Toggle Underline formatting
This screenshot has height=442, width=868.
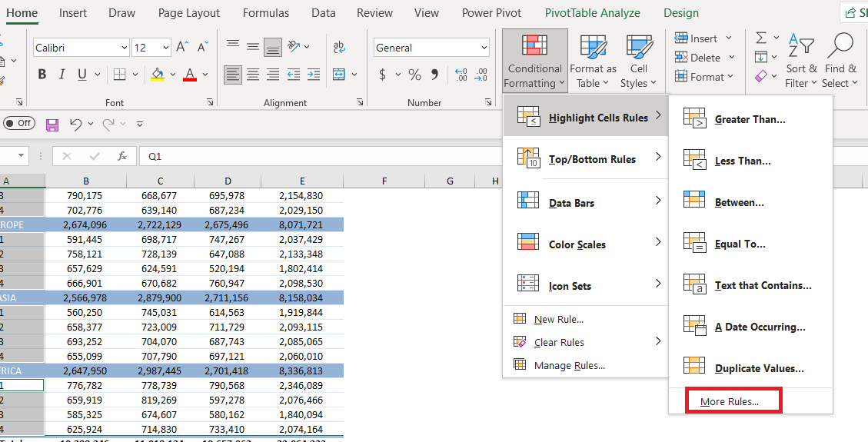(82, 74)
